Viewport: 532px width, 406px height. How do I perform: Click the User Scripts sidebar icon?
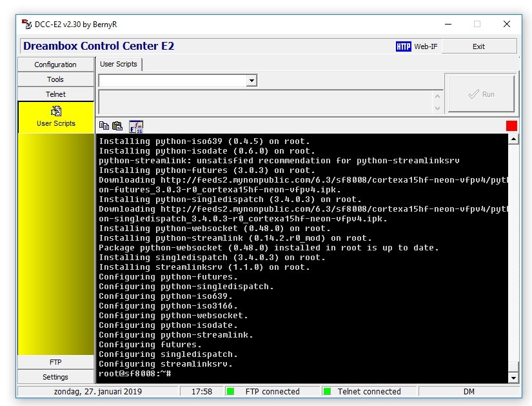point(55,111)
